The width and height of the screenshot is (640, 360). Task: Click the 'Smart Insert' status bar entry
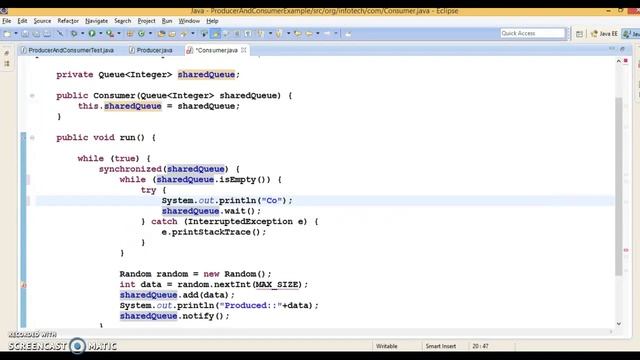click(440, 346)
